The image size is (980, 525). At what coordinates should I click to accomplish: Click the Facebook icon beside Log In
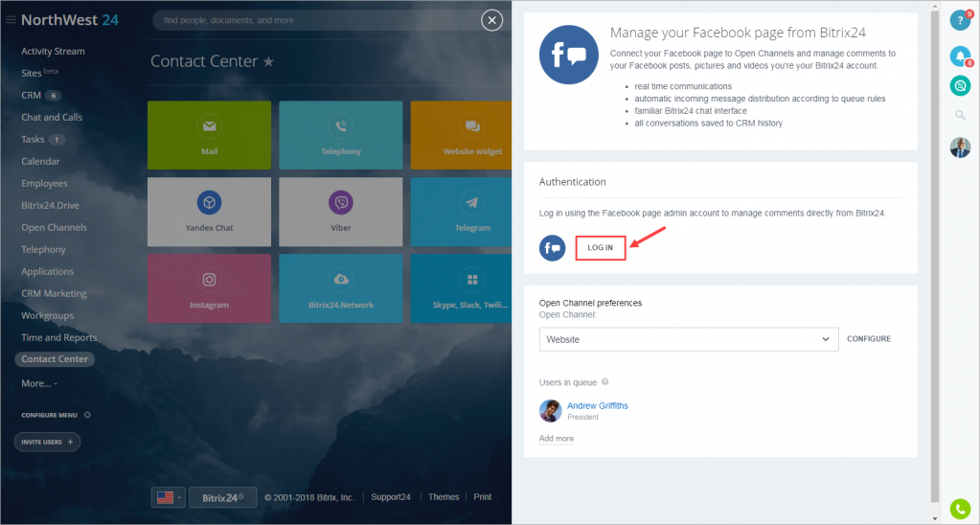pyautogui.click(x=553, y=248)
